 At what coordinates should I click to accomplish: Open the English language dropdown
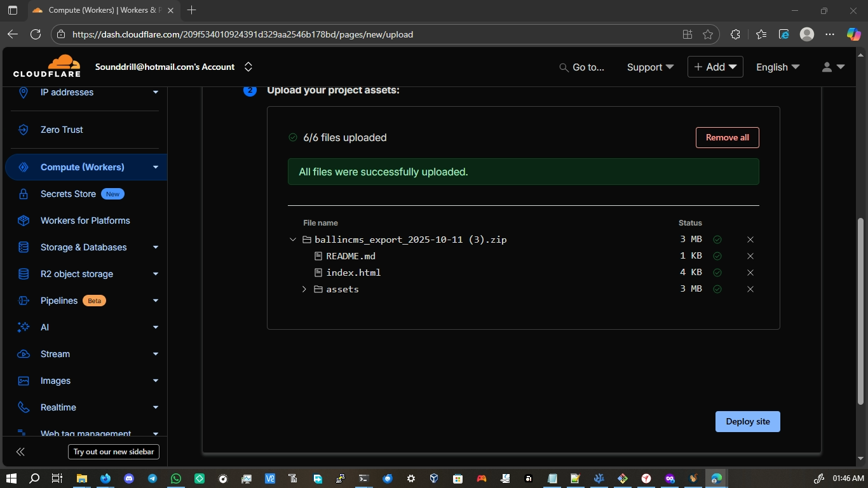[776, 66]
